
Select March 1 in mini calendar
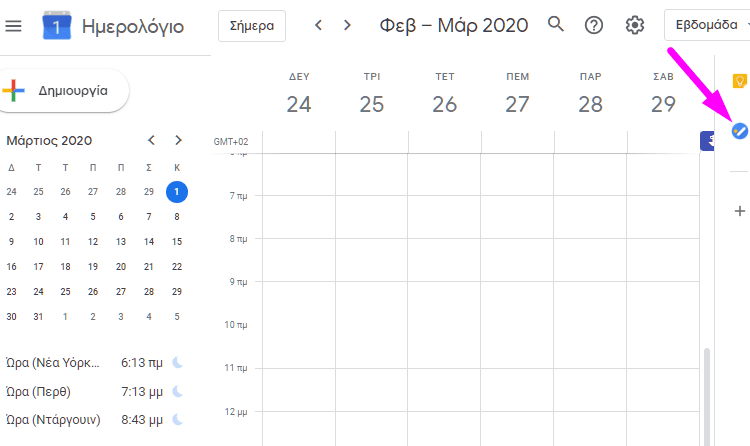176,192
